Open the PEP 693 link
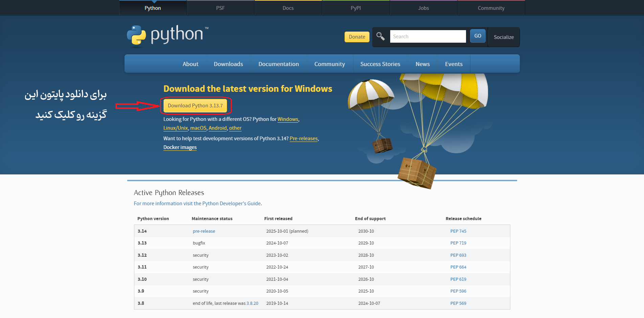644x318 pixels. point(458,255)
